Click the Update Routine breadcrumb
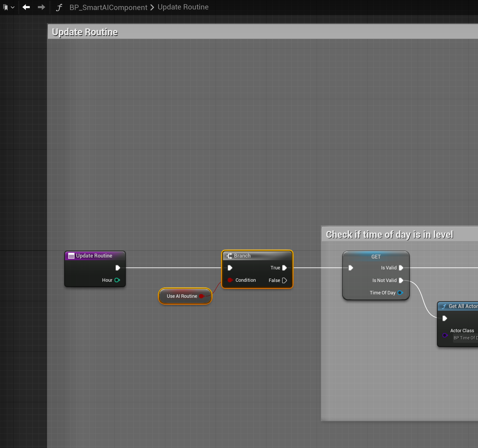This screenshot has width=478, height=448. [x=183, y=7]
